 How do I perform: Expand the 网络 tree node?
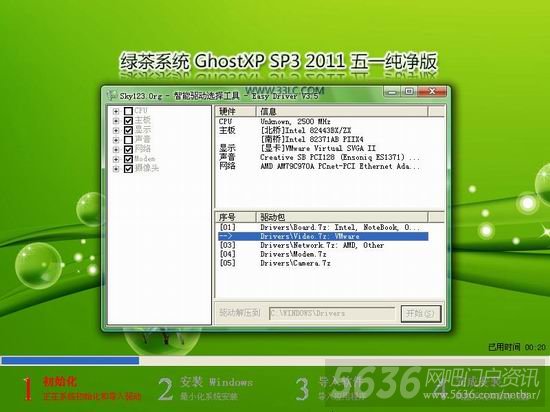116,150
